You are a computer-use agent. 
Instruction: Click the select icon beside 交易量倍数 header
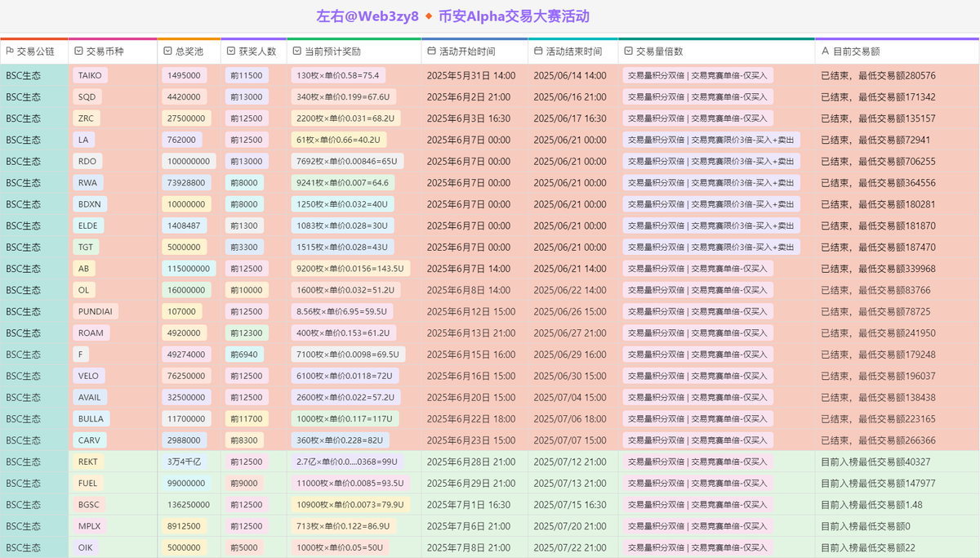tap(628, 51)
